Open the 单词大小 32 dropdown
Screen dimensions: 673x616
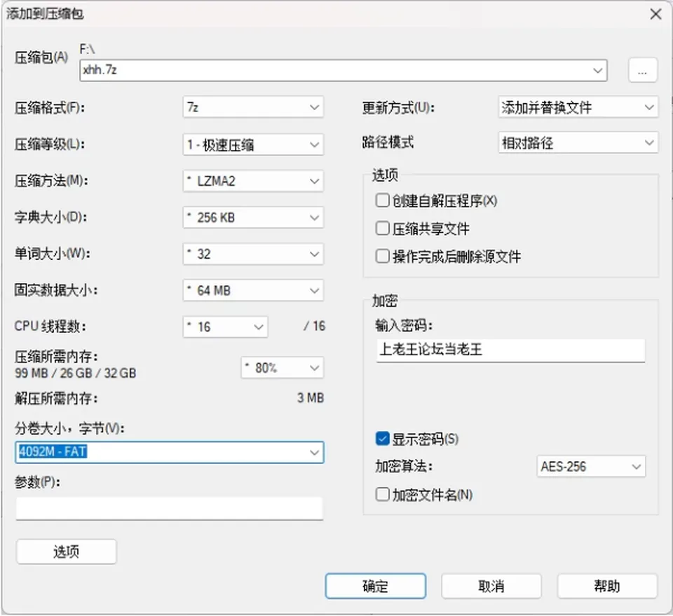(x=253, y=254)
